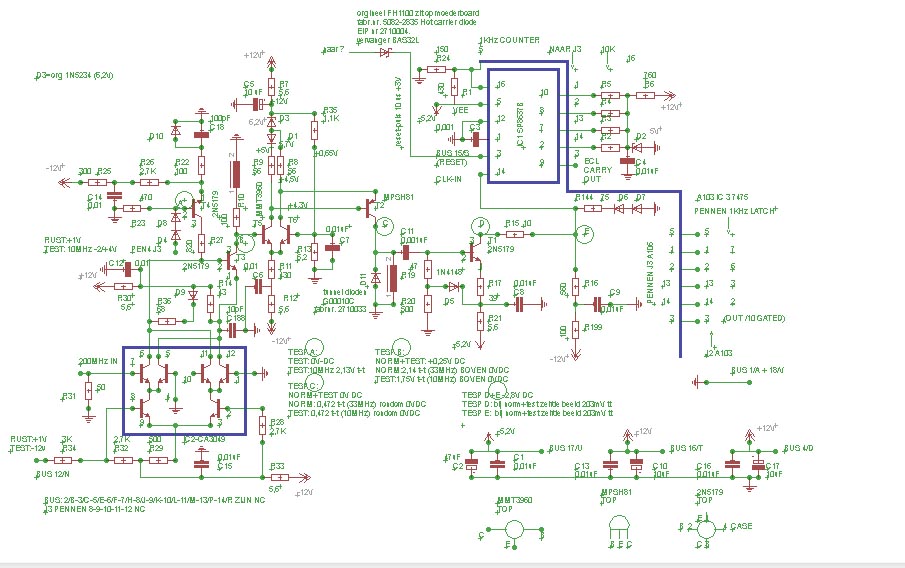
Task: Select the "R26" 2,7K resistor label
Action: 147,162
